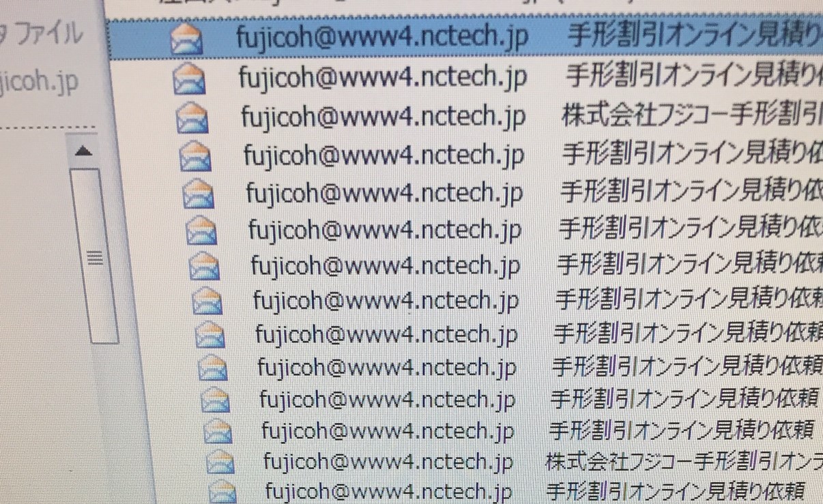Click envelope icon of sixth email row

coord(201,231)
